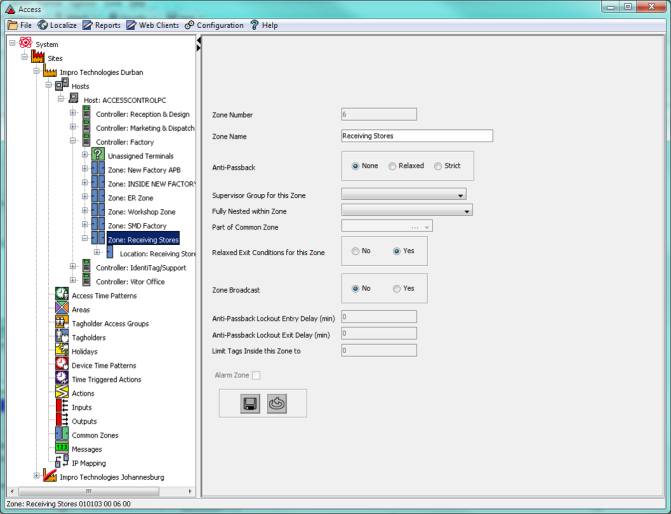Select Controller: IdentiTag/Support tree item
Image resolution: width=671 pixels, height=514 pixels.
tap(141, 268)
